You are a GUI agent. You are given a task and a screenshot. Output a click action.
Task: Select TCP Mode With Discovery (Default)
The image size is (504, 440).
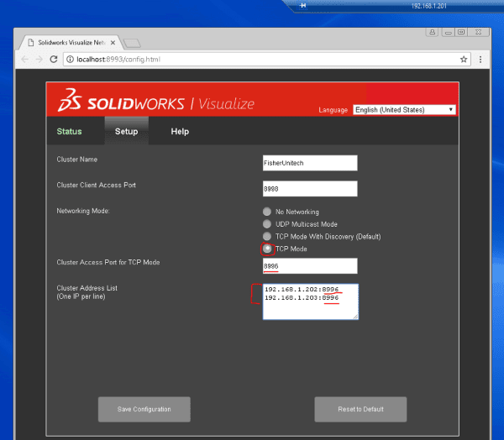click(x=267, y=236)
